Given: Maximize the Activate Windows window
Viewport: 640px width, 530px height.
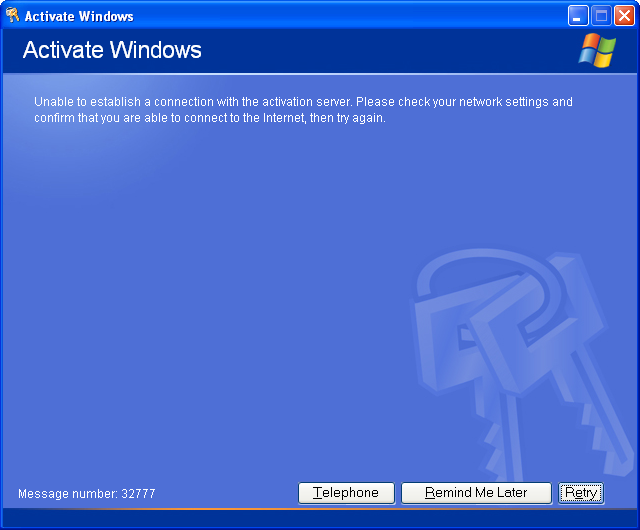Looking at the screenshot, I should click(601, 16).
